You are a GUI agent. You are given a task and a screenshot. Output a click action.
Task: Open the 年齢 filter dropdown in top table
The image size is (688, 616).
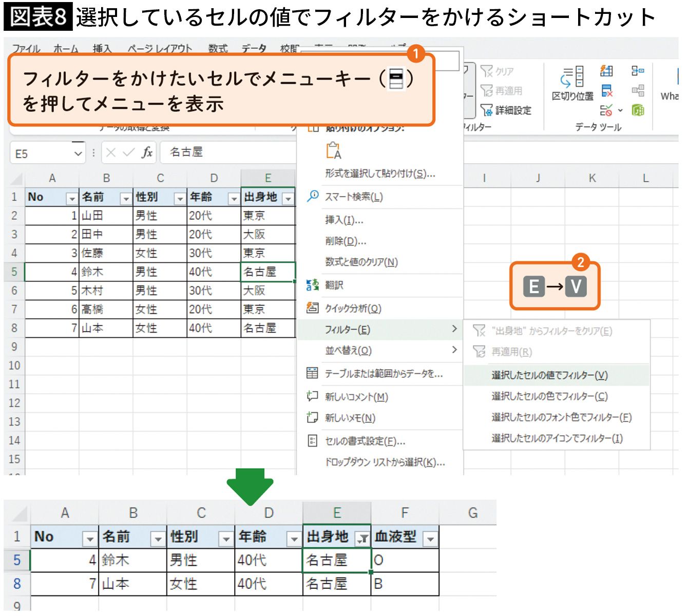click(234, 198)
